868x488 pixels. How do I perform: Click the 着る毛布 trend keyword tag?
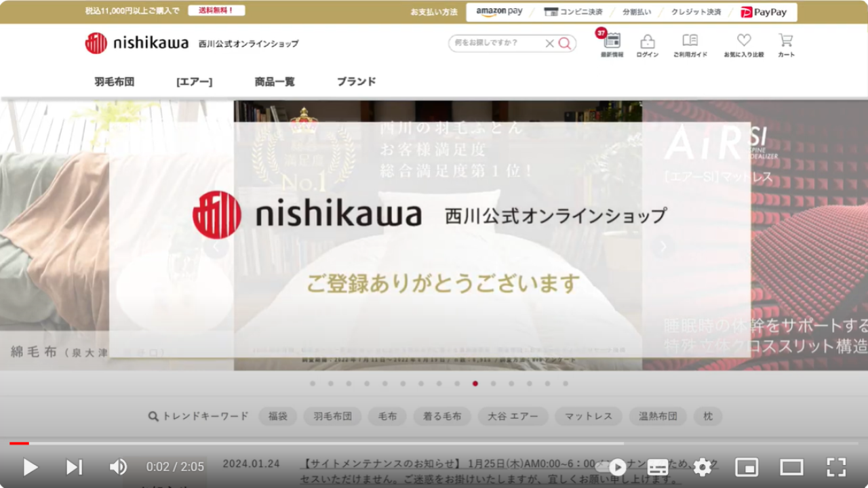pyautogui.click(x=442, y=416)
